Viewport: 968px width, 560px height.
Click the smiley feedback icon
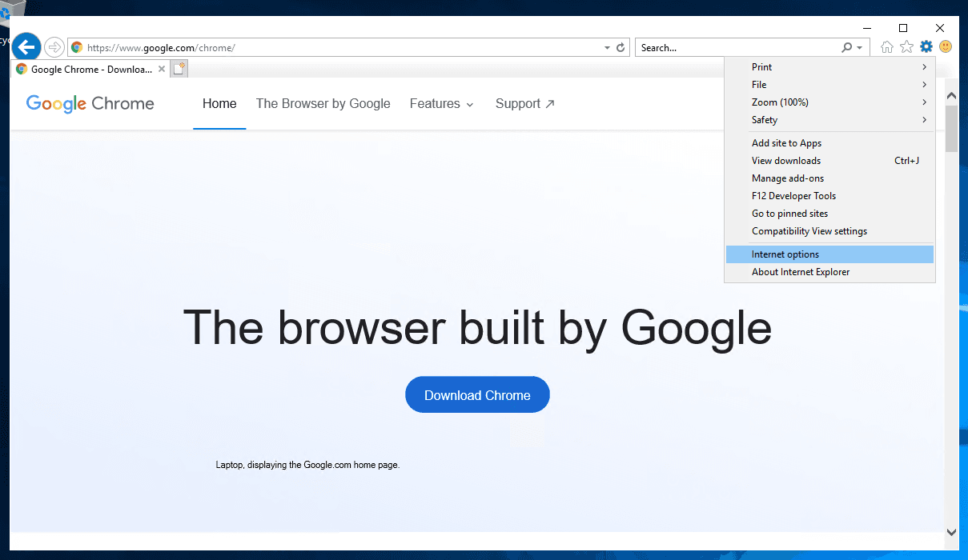946,47
